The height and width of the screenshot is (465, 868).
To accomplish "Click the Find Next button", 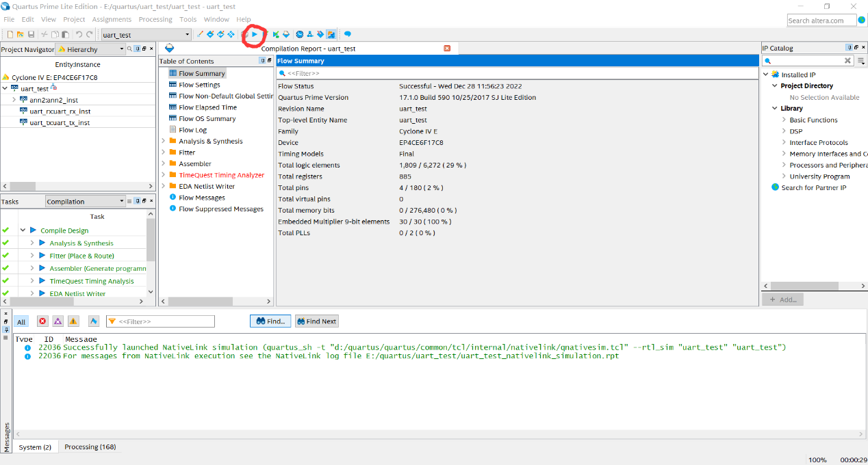I will click(x=316, y=321).
